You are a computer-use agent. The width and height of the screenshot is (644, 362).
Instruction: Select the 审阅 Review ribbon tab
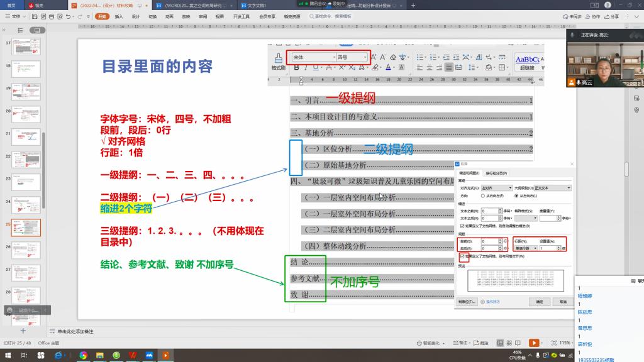(203, 16)
